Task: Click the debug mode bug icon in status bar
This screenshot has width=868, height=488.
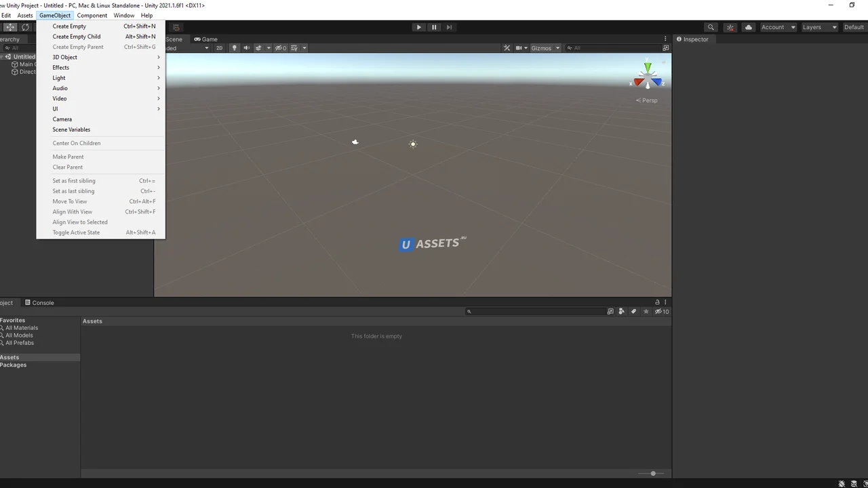Action: pos(842,483)
